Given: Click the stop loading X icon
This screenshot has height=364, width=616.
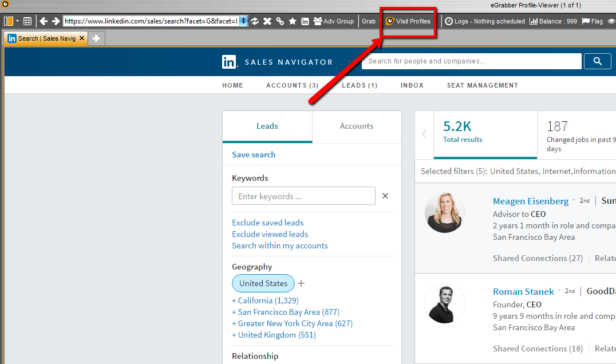Looking at the screenshot, I should 267,21.
